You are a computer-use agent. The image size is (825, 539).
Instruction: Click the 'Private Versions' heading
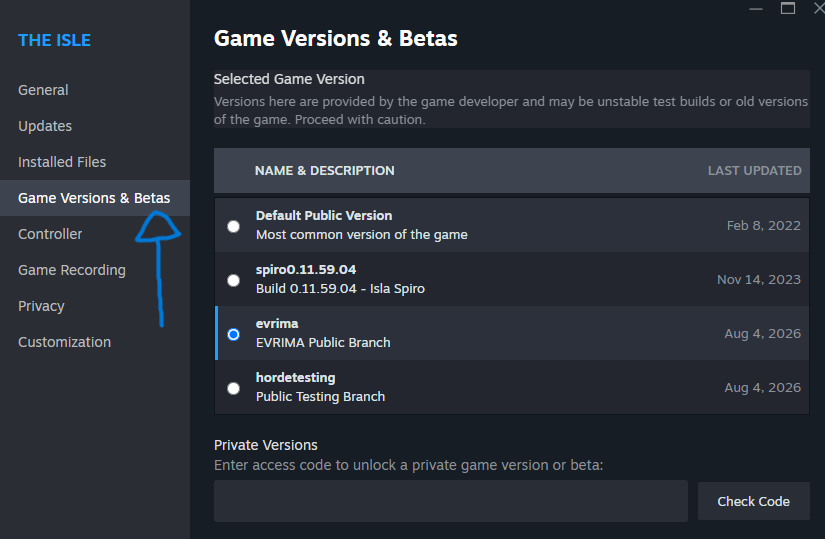click(266, 445)
